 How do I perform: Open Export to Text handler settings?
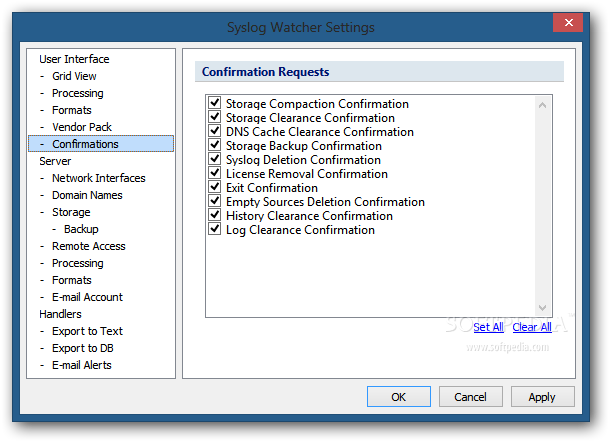[88, 331]
